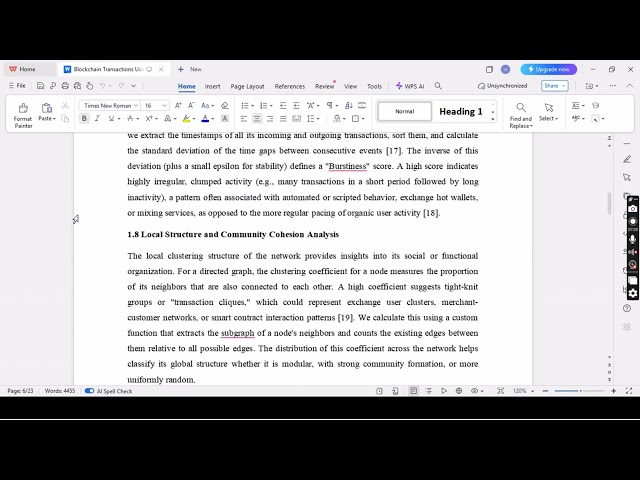Toggle Underline formatting
The height and width of the screenshot is (480, 640).
coord(111,119)
